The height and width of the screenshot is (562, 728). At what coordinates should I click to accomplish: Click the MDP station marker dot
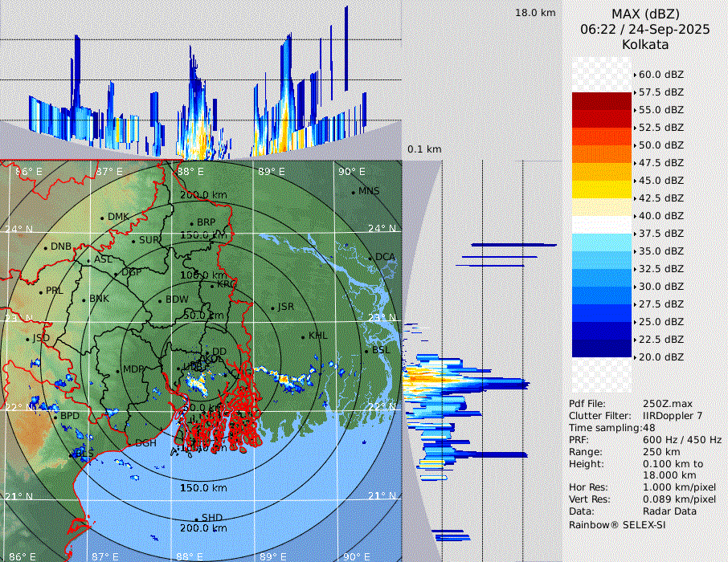coord(118,371)
